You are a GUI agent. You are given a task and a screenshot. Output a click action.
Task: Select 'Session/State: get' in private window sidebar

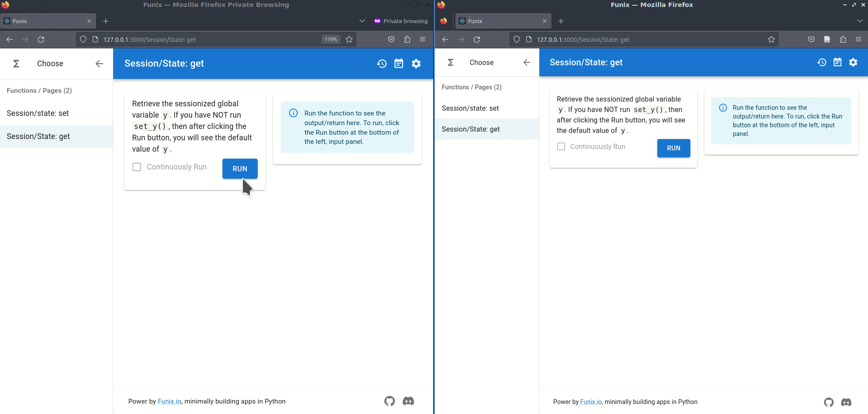click(x=56, y=136)
